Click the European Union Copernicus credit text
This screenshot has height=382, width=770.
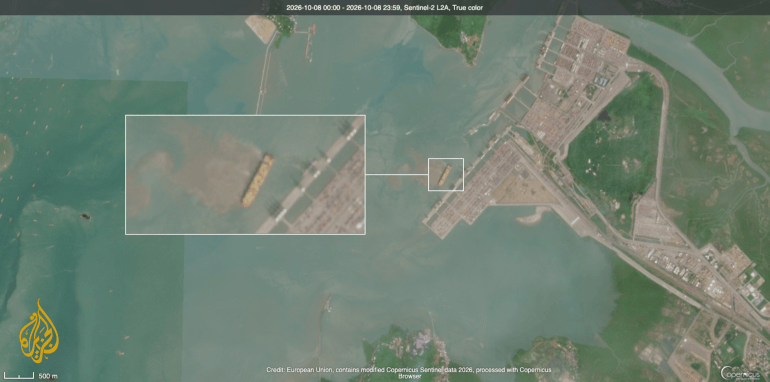(x=409, y=373)
